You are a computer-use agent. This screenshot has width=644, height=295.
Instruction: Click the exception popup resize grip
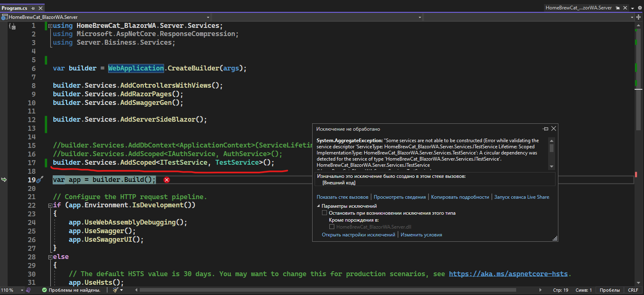555,238
